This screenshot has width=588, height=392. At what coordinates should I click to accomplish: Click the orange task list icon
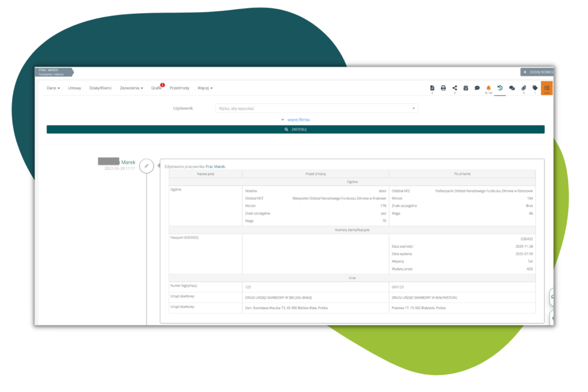[x=547, y=88]
